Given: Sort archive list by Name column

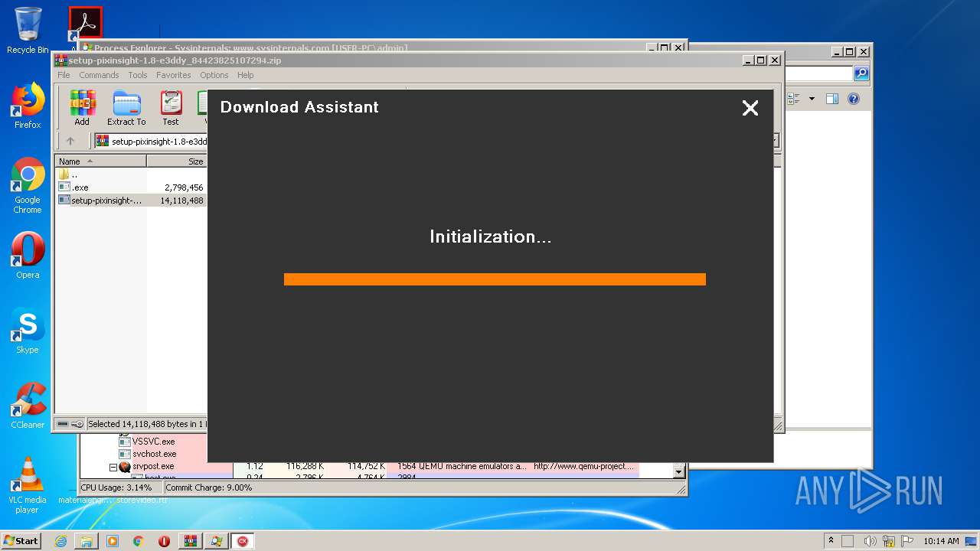Looking at the screenshot, I should (100, 161).
